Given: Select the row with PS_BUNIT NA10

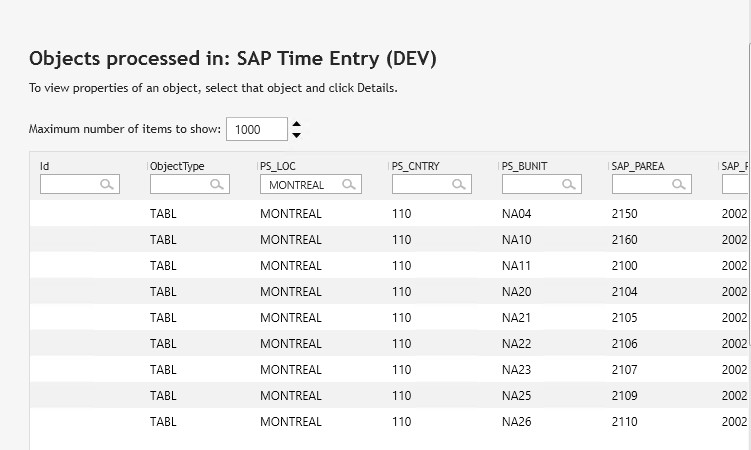Looking at the screenshot, I should (x=388, y=239).
